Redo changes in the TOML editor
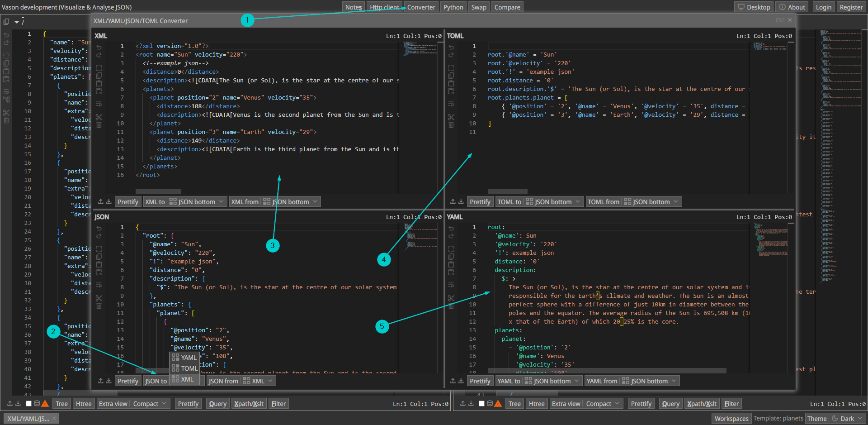The image size is (868, 425). (451, 55)
